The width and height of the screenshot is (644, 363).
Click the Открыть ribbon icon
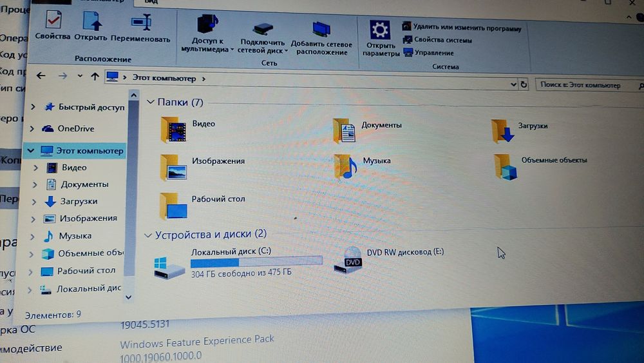pyautogui.click(x=91, y=21)
